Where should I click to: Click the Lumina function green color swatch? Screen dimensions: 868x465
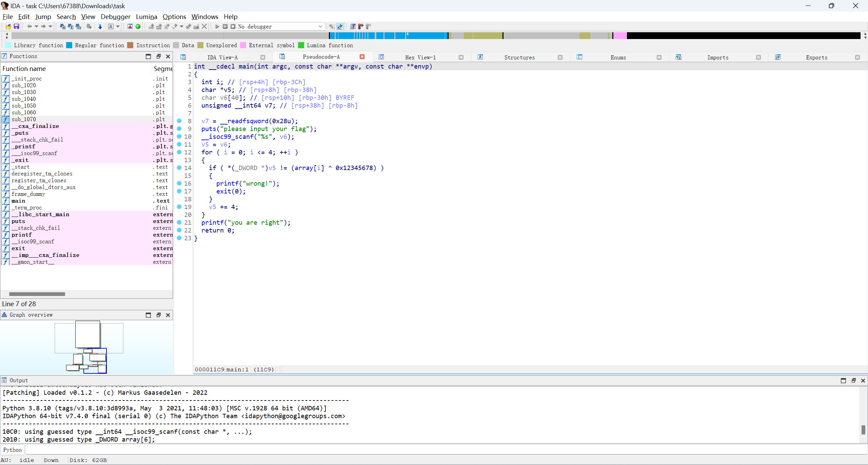(301, 45)
